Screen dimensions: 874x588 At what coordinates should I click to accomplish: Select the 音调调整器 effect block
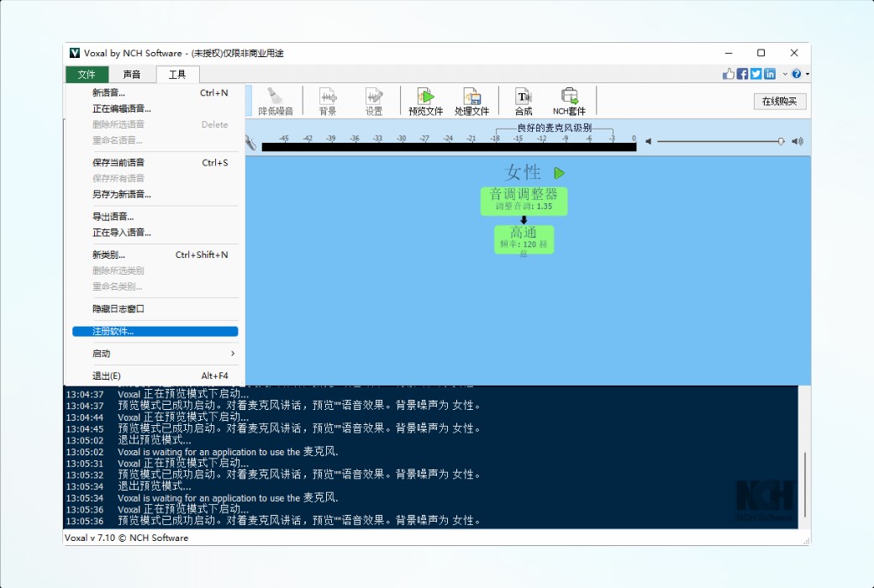point(524,201)
